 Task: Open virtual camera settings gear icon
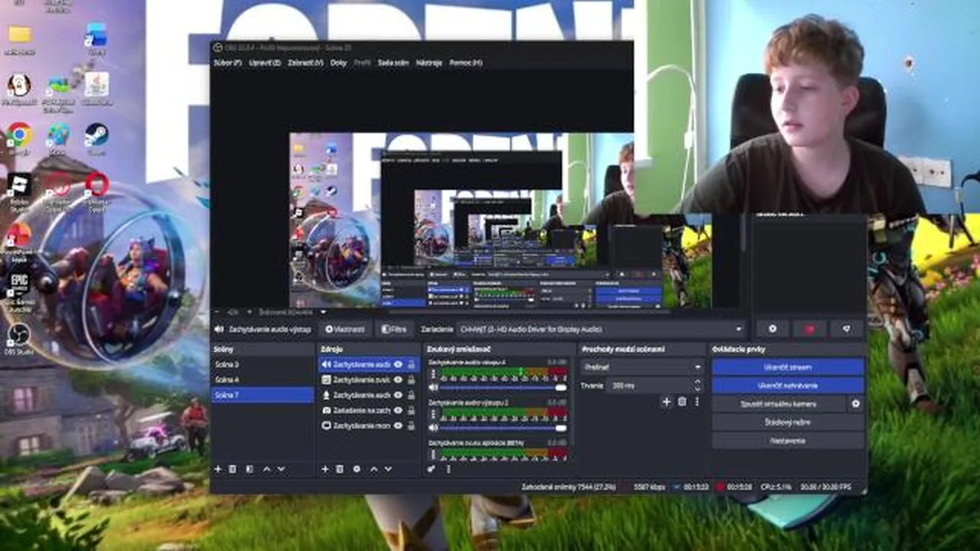coord(856,403)
